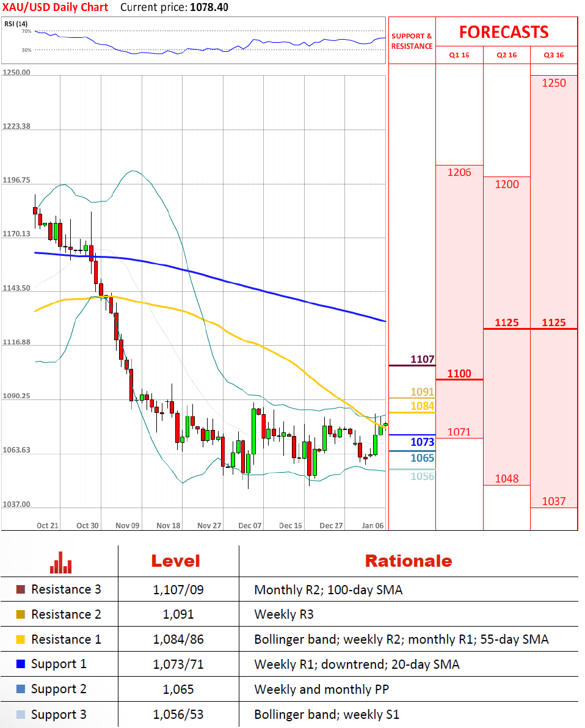
Task: Click the red bar chart icon in table header
Action: 61,562
